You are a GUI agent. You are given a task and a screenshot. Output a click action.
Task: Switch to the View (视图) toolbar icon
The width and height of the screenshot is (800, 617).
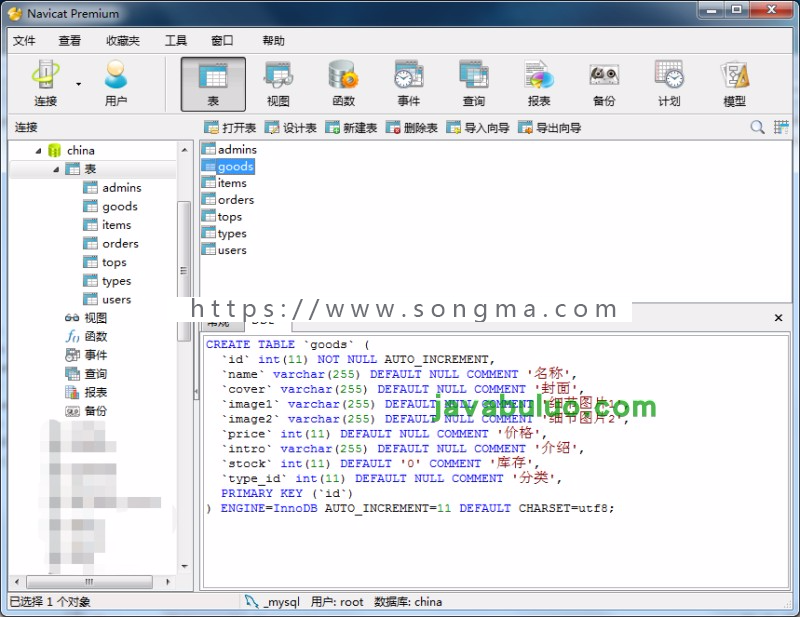(278, 83)
